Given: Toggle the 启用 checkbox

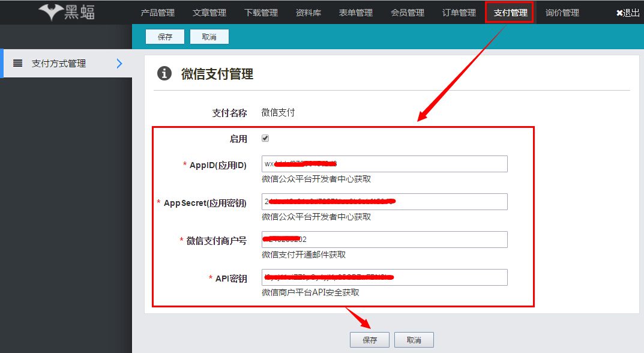Looking at the screenshot, I should pos(265,137).
